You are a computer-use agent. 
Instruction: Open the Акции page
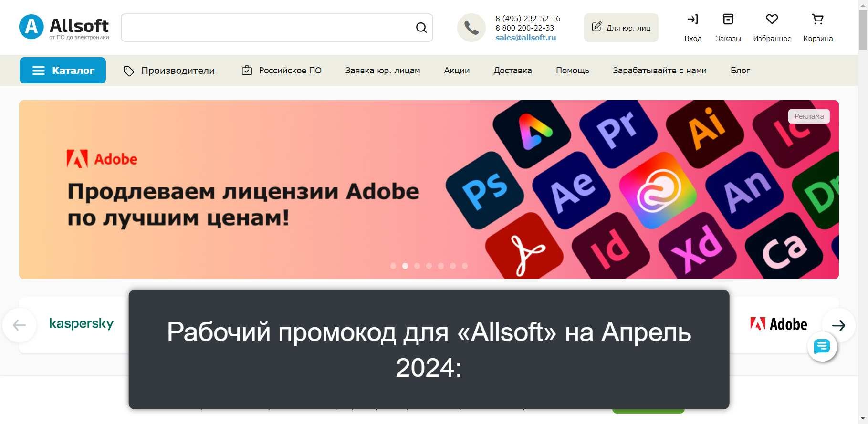point(457,71)
